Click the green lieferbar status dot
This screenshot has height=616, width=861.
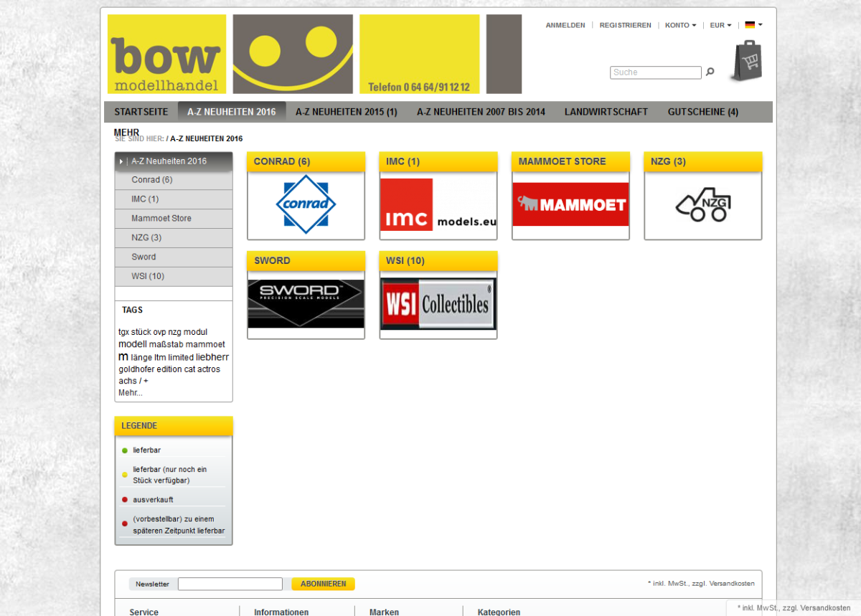(x=125, y=450)
